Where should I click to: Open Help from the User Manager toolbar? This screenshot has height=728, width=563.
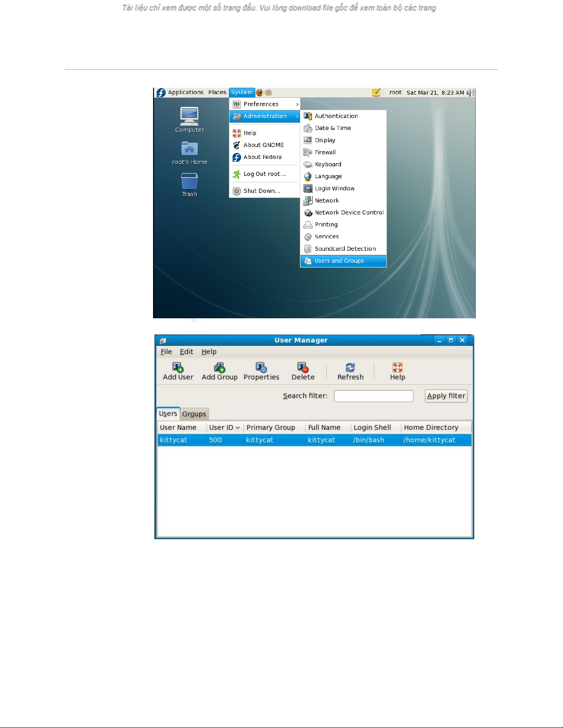tap(398, 371)
